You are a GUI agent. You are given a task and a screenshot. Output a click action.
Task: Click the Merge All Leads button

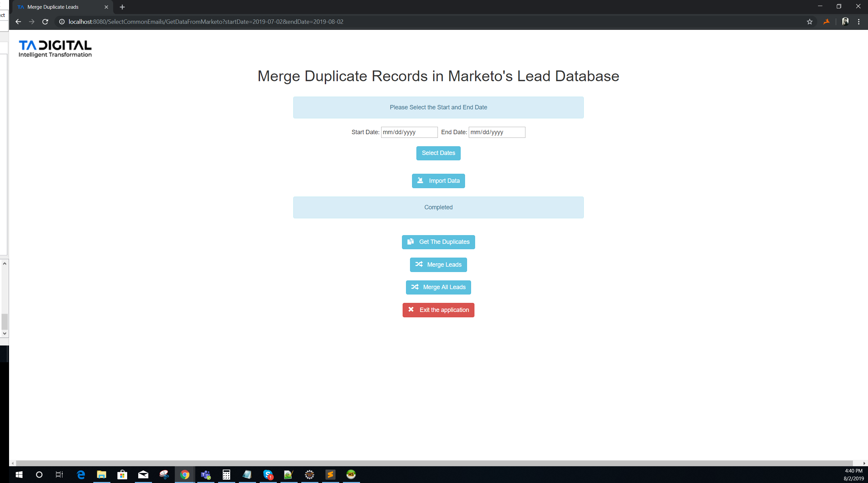[x=438, y=287]
